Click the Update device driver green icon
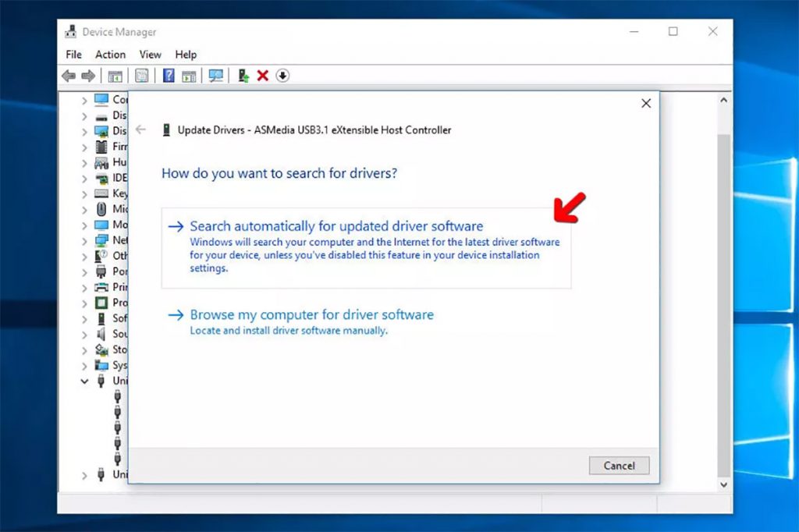 click(243, 76)
